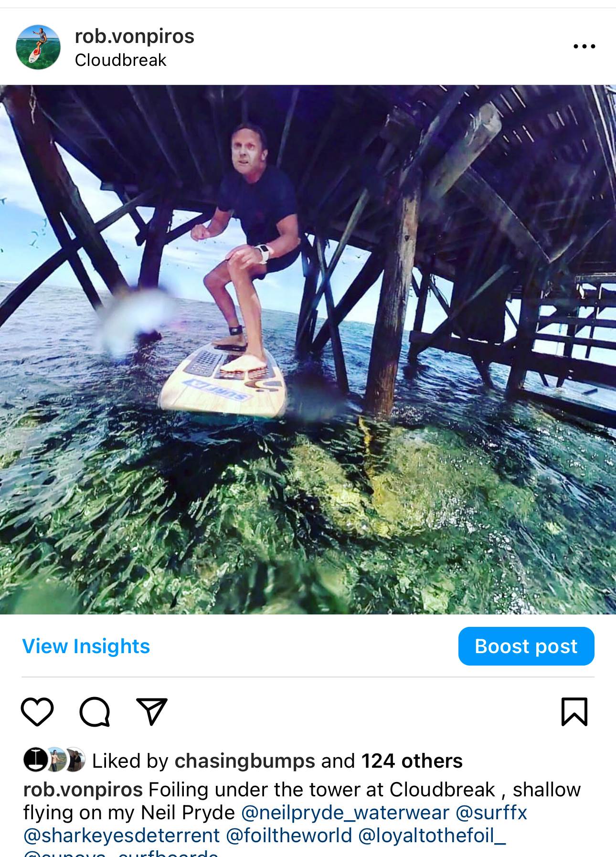Tap the foiling photo under the tower
This screenshot has height=857, width=616.
[x=308, y=349]
